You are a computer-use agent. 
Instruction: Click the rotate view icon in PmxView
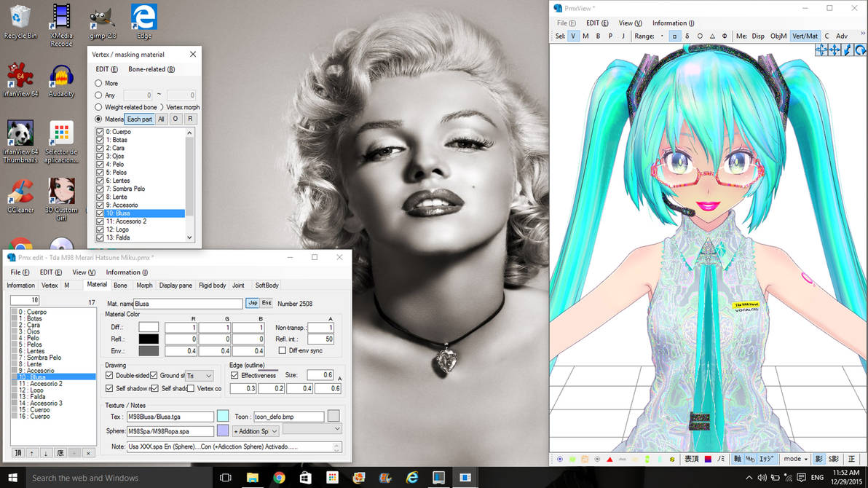click(x=860, y=50)
